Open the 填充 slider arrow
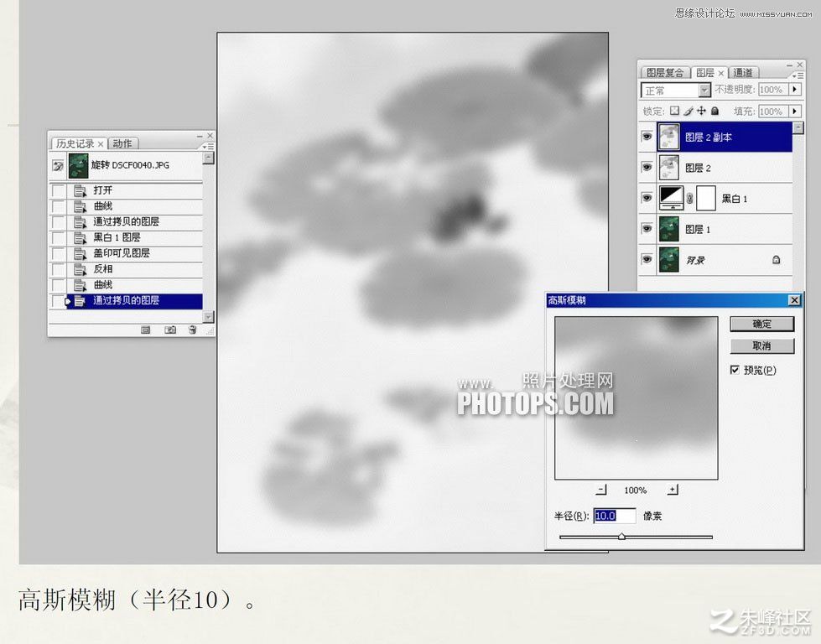Screen dimensions: 821x644 pyautogui.click(x=795, y=111)
